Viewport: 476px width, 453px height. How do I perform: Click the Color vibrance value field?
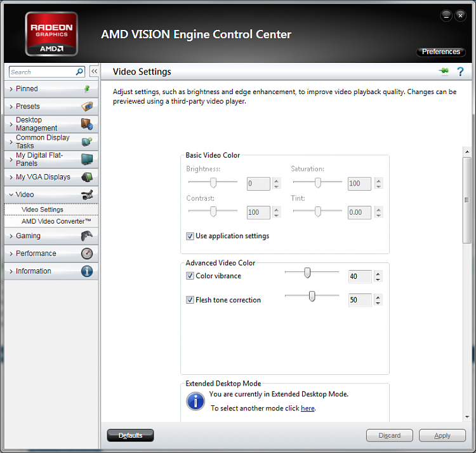360,276
